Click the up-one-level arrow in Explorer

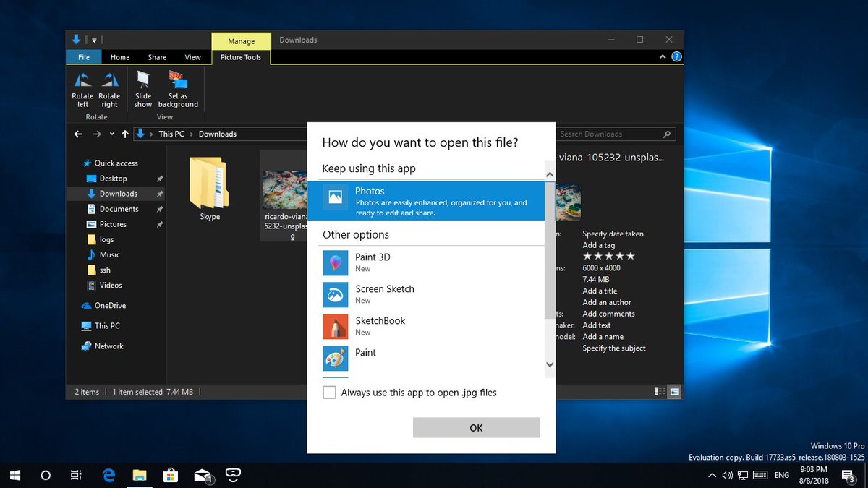coord(125,134)
